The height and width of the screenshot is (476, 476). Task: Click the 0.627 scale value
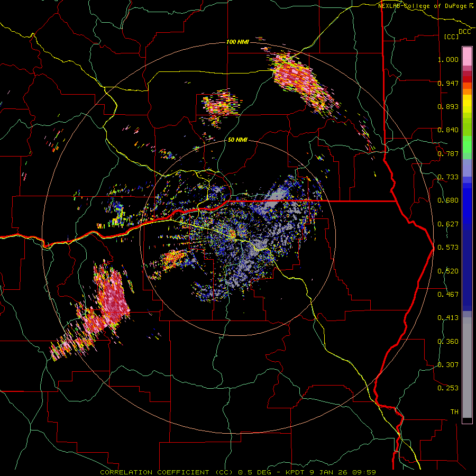tap(448, 224)
